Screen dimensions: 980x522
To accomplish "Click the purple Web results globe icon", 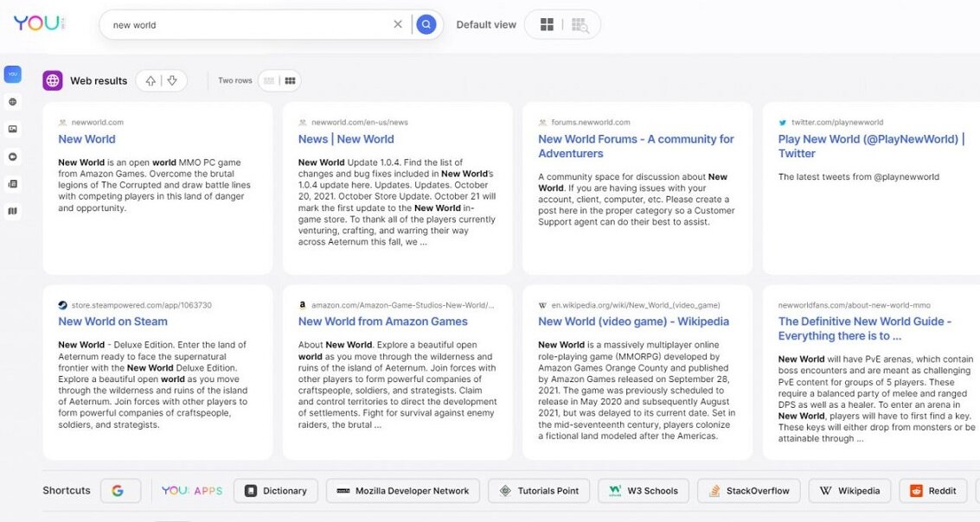I will [53, 80].
